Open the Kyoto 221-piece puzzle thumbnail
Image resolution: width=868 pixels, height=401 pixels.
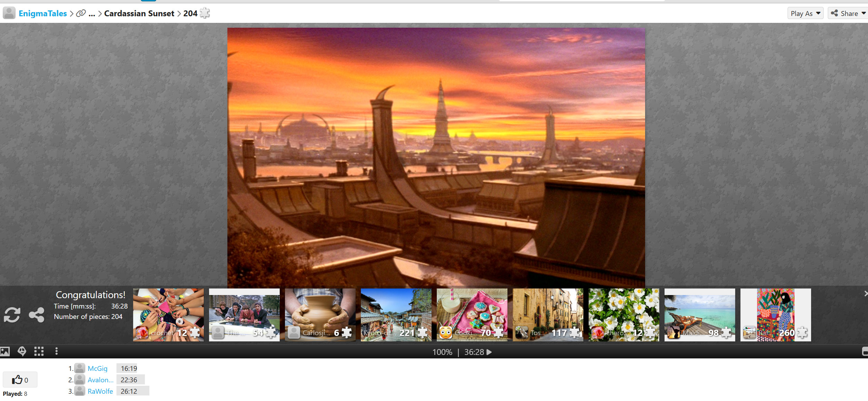coord(396,315)
